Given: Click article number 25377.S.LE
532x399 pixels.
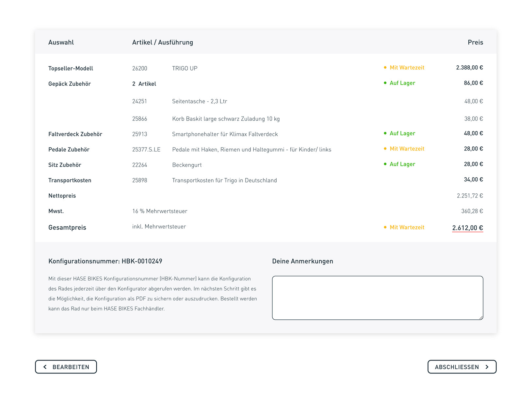Looking at the screenshot, I should (x=146, y=150).
